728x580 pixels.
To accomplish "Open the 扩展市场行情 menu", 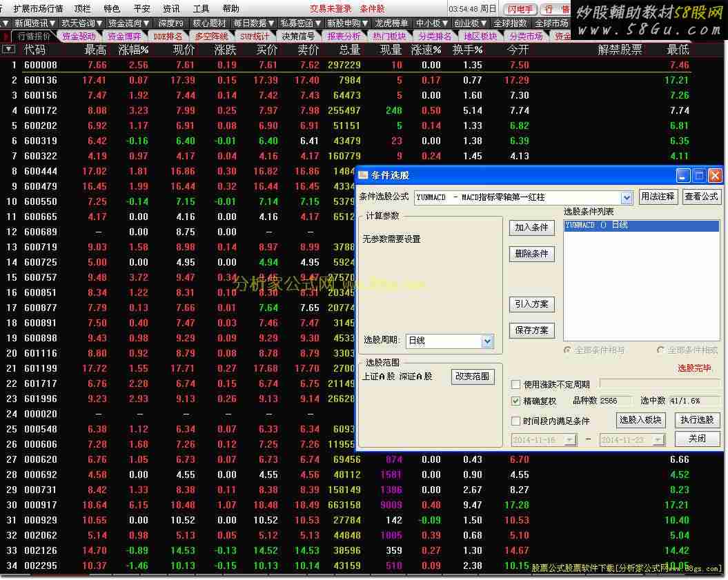I will [38, 8].
